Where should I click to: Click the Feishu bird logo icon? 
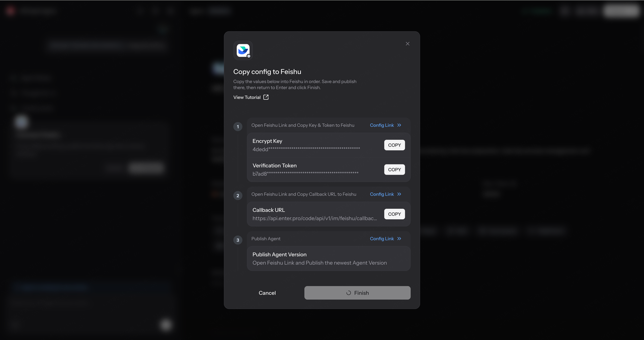point(243,50)
